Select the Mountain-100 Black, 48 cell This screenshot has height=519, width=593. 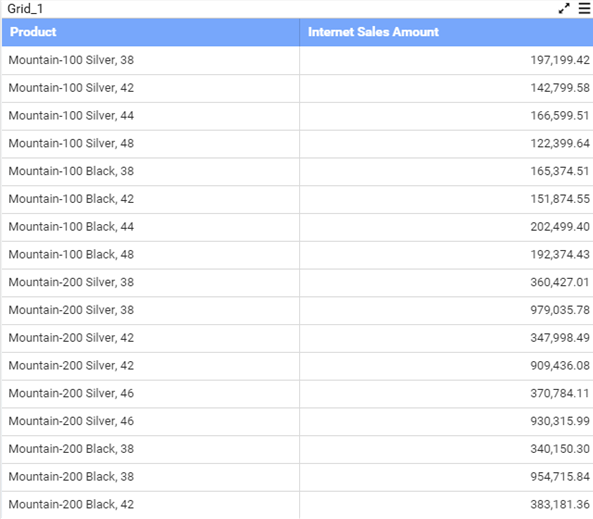click(x=151, y=255)
